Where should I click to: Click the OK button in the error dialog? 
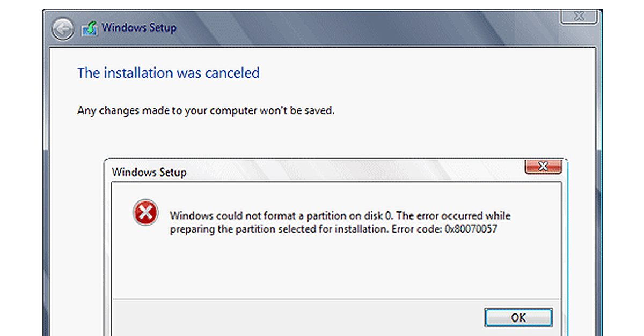click(x=518, y=317)
